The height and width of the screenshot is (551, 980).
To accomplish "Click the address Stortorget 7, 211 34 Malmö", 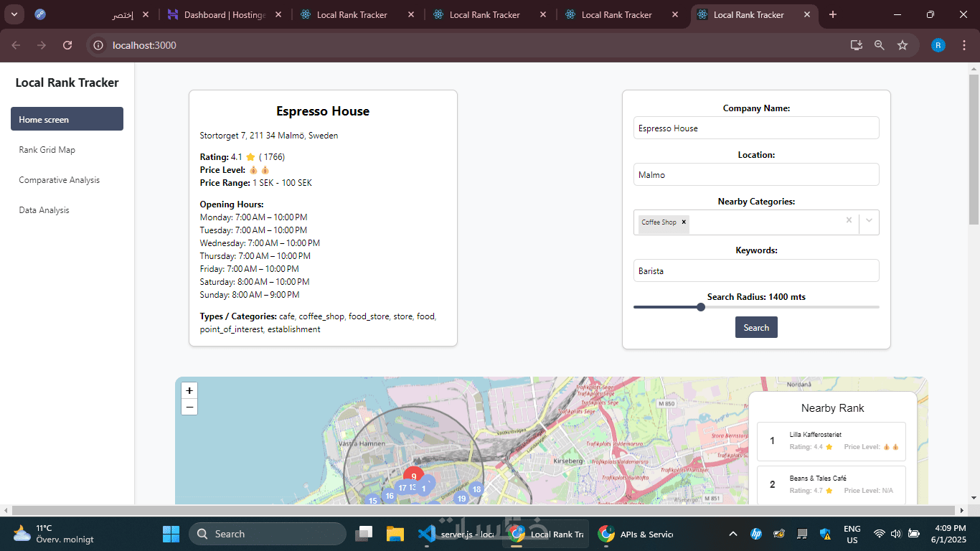I will (269, 136).
